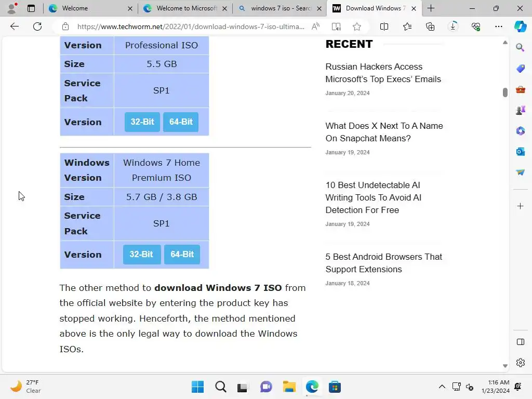Open Collections icon in toolbar

point(430,26)
